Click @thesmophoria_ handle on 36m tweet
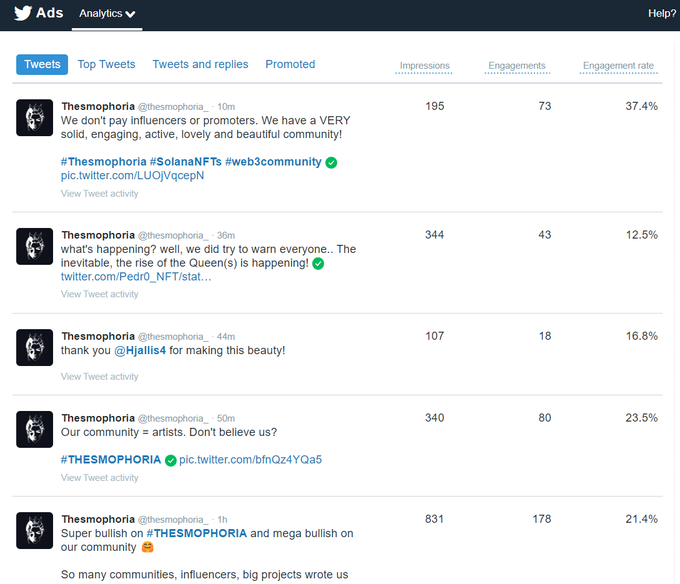The width and height of the screenshot is (680, 584). (x=173, y=235)
